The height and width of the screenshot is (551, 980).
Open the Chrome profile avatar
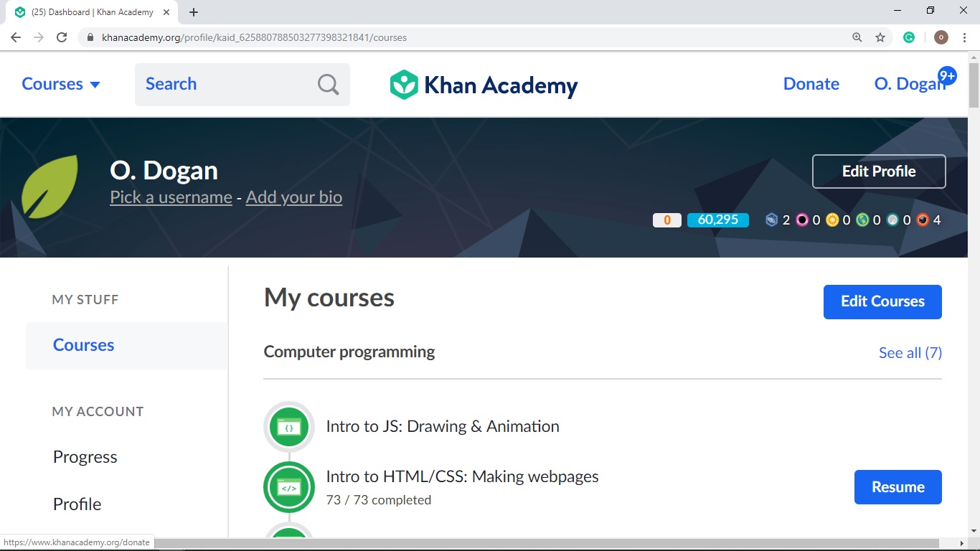pos(941,37)
